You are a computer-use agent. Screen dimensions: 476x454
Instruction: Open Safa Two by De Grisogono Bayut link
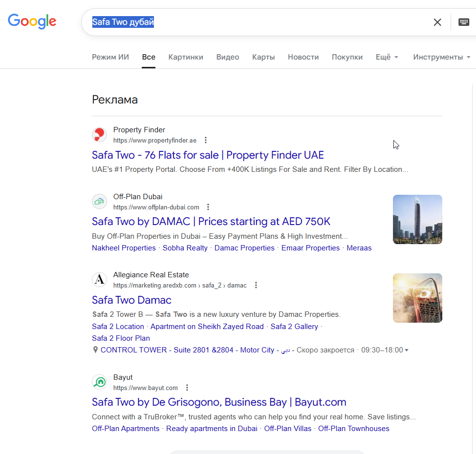click(219, 402)
